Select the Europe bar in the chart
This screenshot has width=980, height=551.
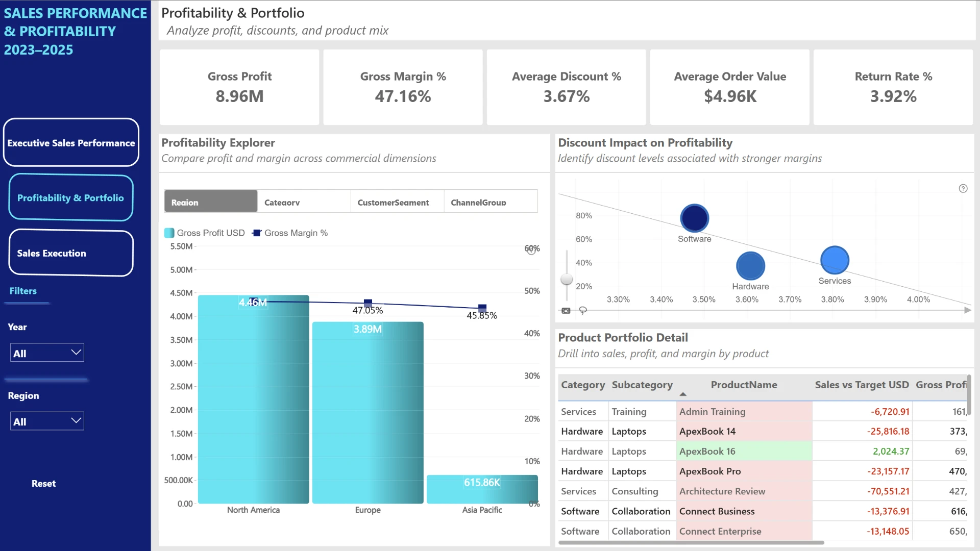pyautogui.click(x=368, y=413)
